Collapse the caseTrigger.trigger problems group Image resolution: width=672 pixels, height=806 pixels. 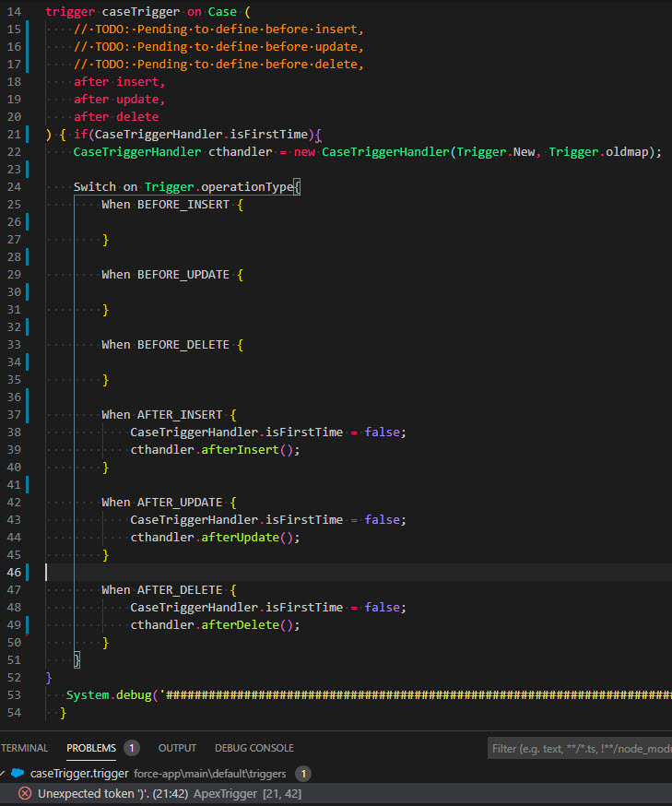pyautogui.click(x=4, y=773)
